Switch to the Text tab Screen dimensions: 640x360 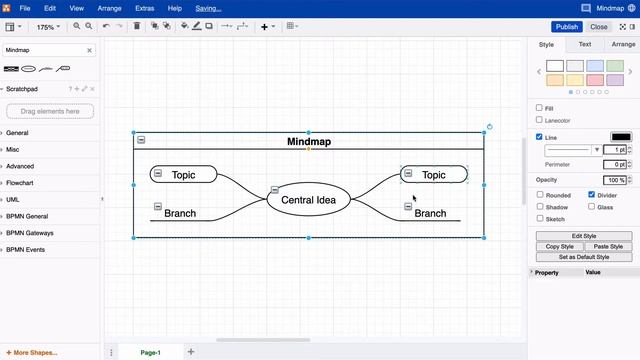click(x=584, y=44)
